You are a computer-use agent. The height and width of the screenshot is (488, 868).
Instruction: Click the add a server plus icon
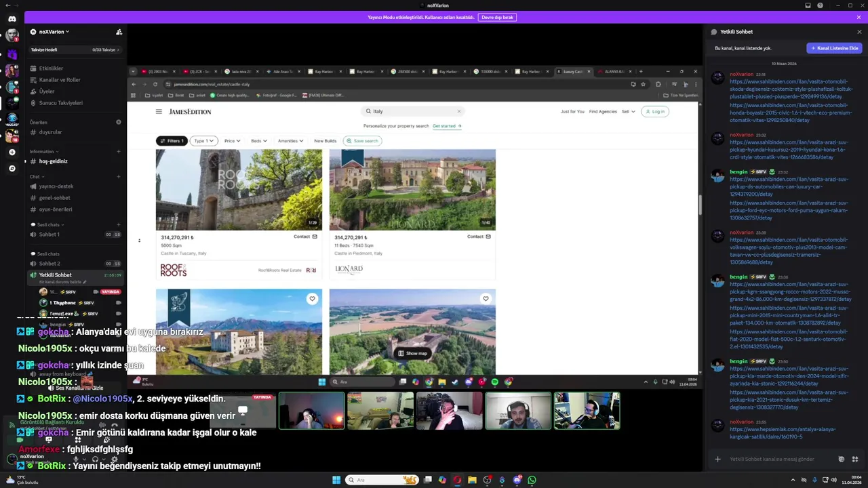tap(12, 152)
